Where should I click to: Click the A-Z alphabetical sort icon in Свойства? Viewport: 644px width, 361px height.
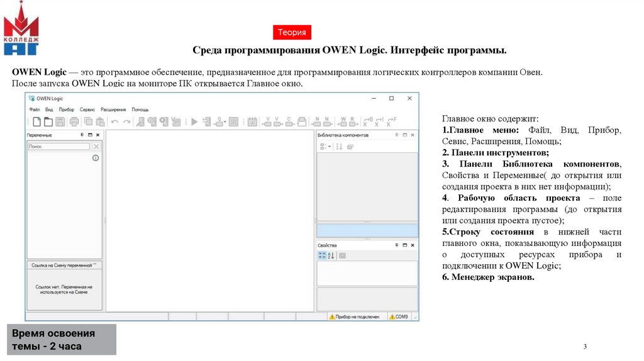[331, 256]
